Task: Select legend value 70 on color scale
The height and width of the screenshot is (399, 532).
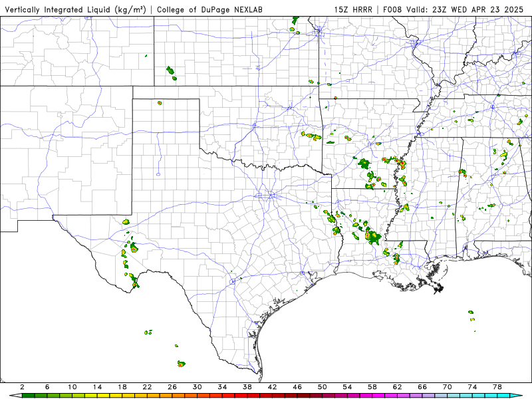Action: [447, 387]
